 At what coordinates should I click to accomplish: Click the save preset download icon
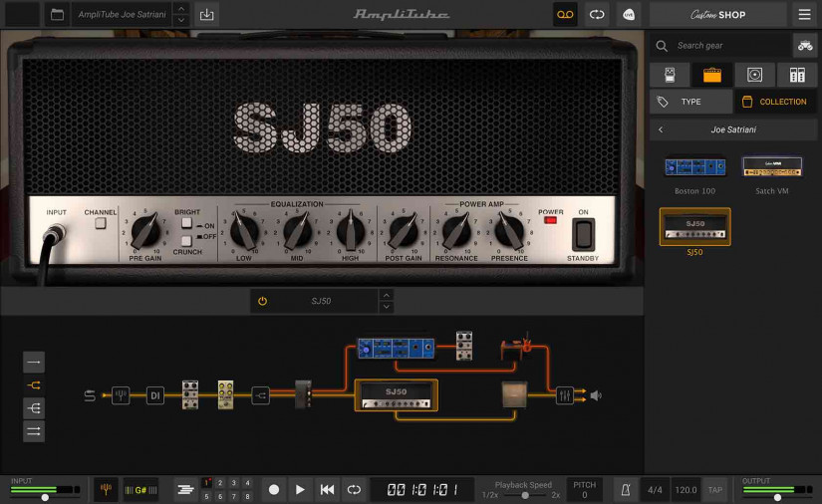(x=206, y=15)
